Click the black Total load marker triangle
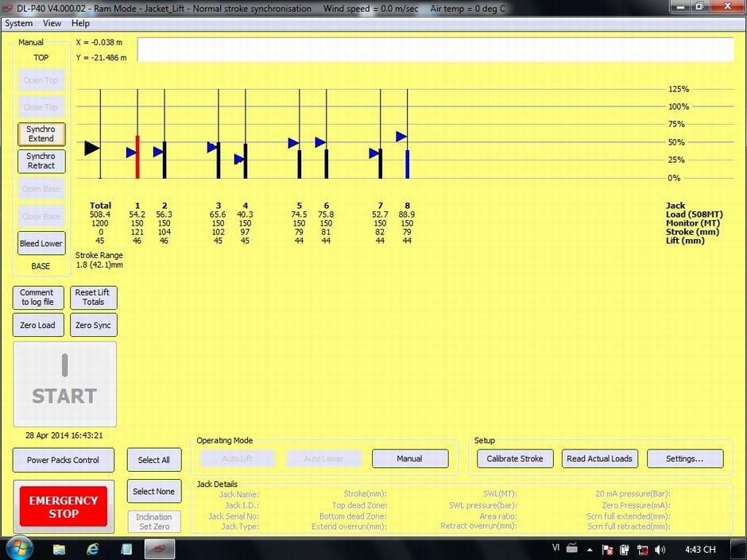This screenshot has height=560, width=747. point(92,148)
